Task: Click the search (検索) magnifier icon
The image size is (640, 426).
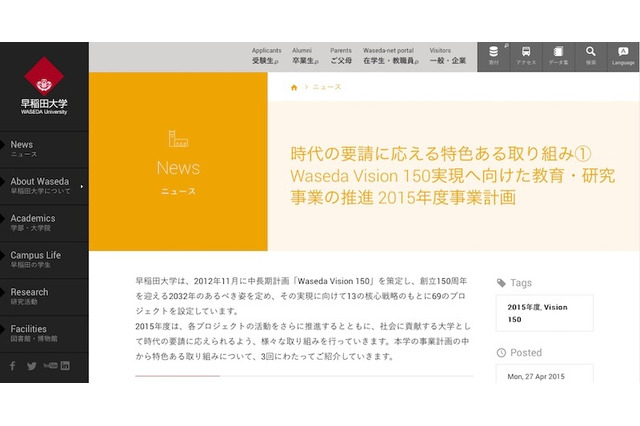Action: coord(591,57)
